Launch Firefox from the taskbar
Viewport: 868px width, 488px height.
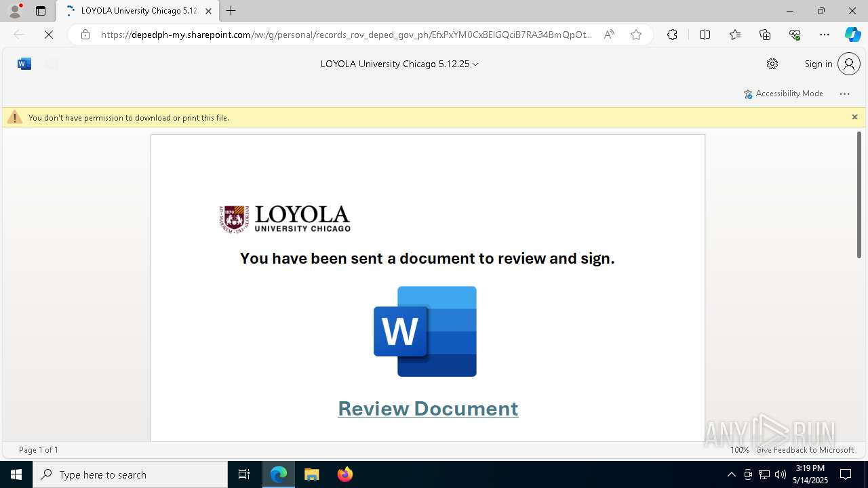click(345, 474)
